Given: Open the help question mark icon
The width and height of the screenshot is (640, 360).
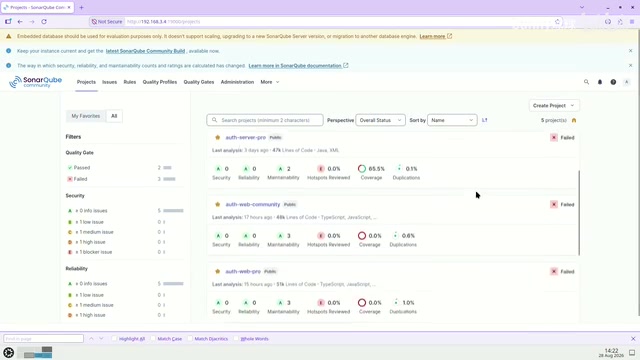Looking at the screenshot, I should click(613, 82).
